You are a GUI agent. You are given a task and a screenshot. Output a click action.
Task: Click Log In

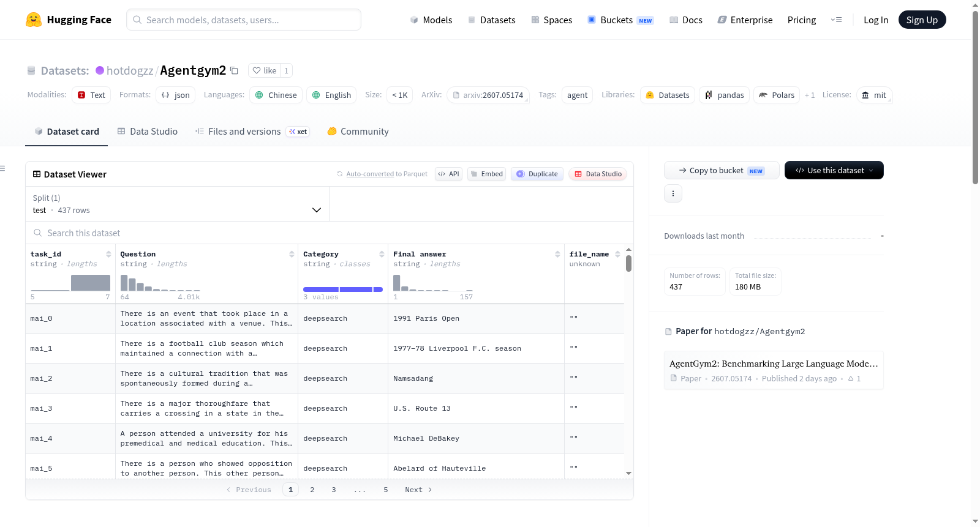point(876,20)
